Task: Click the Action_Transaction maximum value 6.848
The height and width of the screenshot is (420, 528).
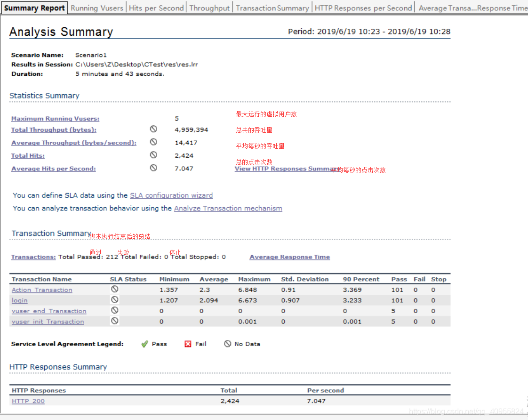Action: [248, 290]
